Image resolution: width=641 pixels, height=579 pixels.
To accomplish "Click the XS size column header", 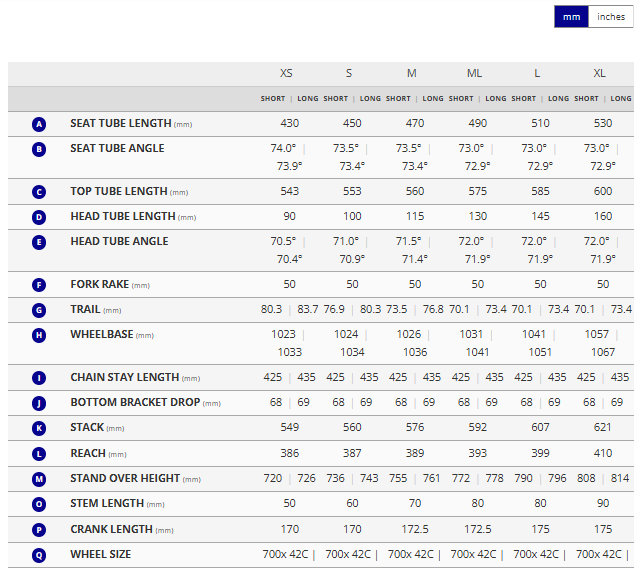I will coord(286,74).
